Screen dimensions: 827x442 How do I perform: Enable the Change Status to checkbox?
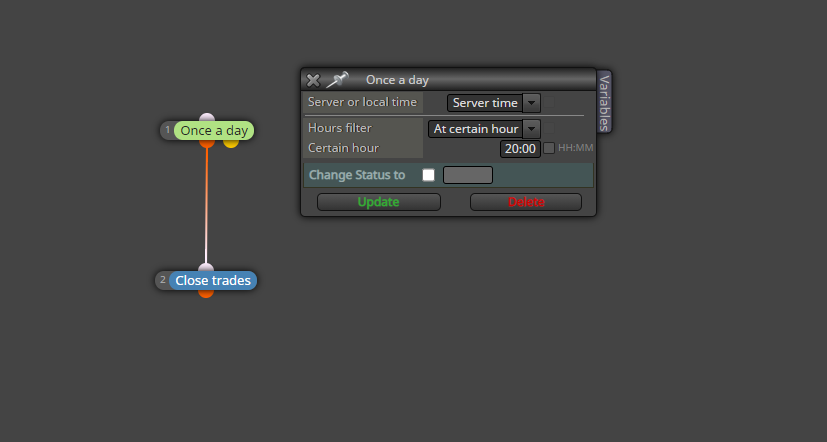coord(428,175)
